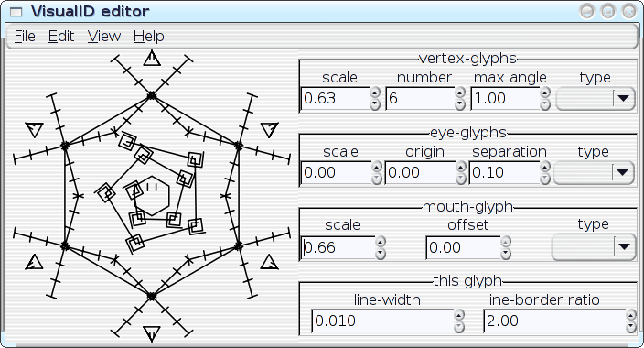644x348 pixels.
Task: Click the lower-right triangle glyph in canvas
Action: click(x=270, y=262)
